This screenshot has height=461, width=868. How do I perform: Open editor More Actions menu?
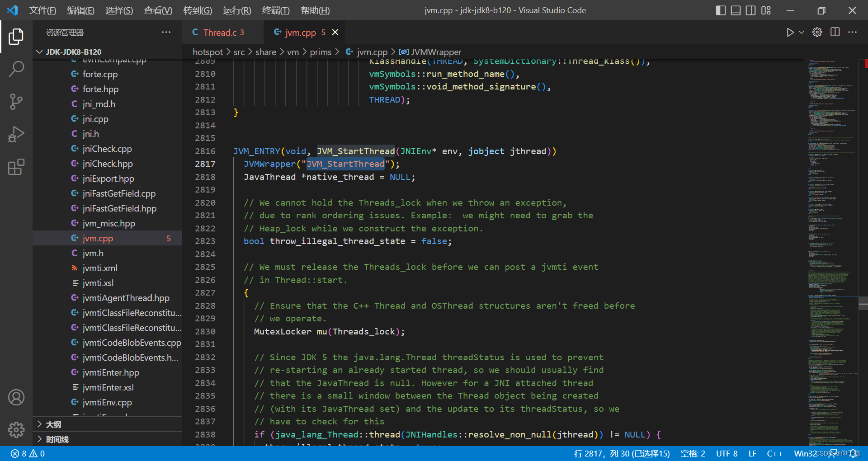point(852,33)
